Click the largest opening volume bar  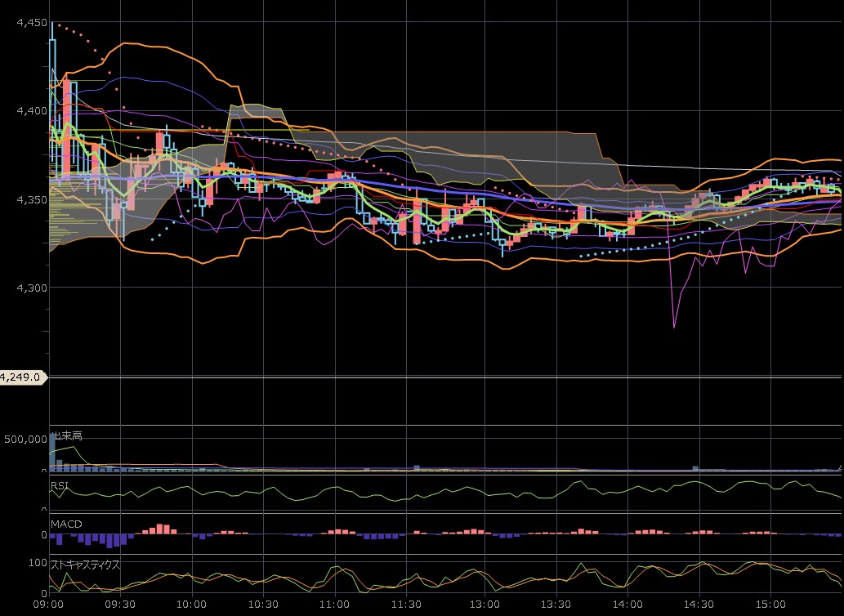[x=52, y=453]
